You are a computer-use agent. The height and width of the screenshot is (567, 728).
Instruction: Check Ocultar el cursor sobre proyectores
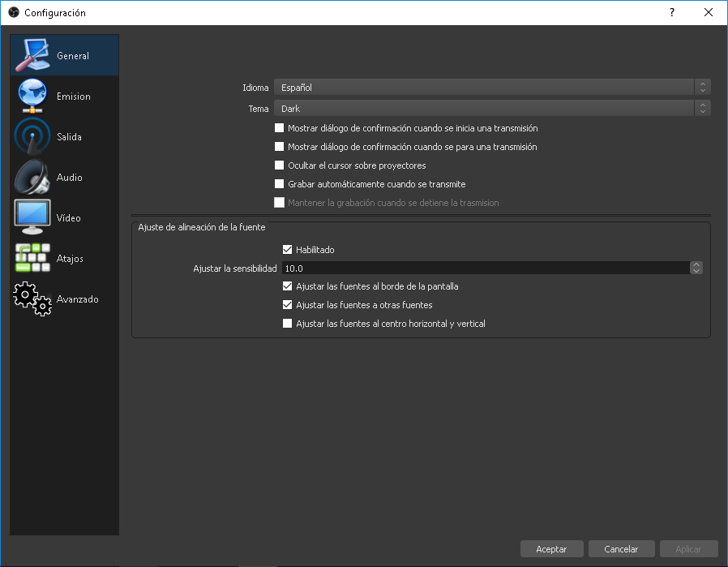[279, 165]
